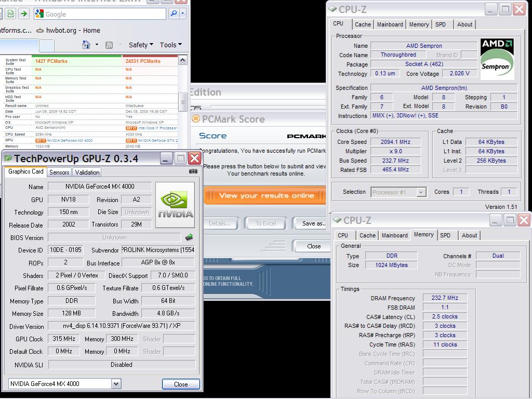Select Memory tab in bottom CPU-Z window
Viewport: 532px width, 399px height.
(x=424, y=235)
